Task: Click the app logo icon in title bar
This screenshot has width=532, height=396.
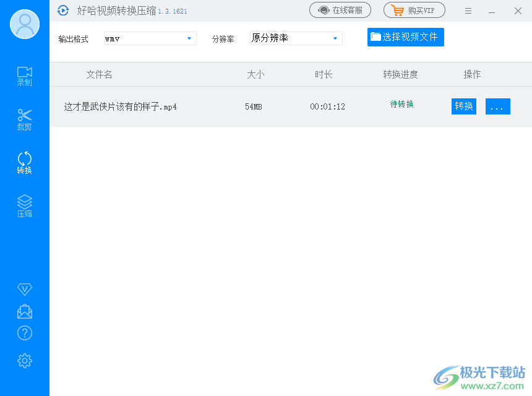Action: coord(63,11)
